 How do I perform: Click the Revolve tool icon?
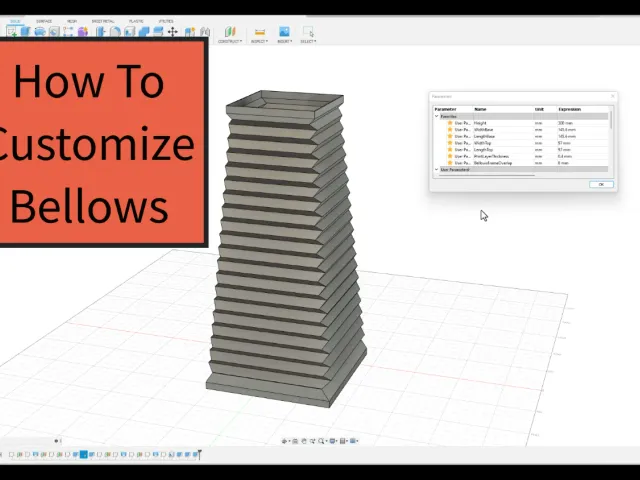point(40,31)
